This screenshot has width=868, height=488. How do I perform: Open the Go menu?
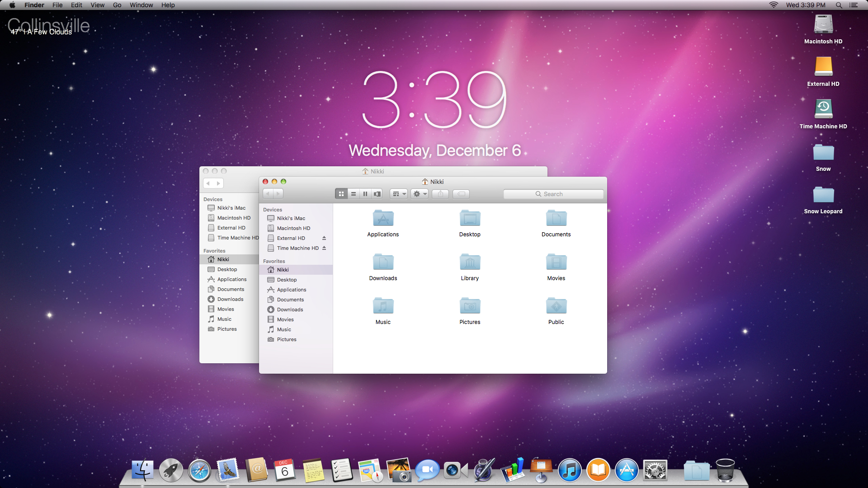click(x=117, y=5)
